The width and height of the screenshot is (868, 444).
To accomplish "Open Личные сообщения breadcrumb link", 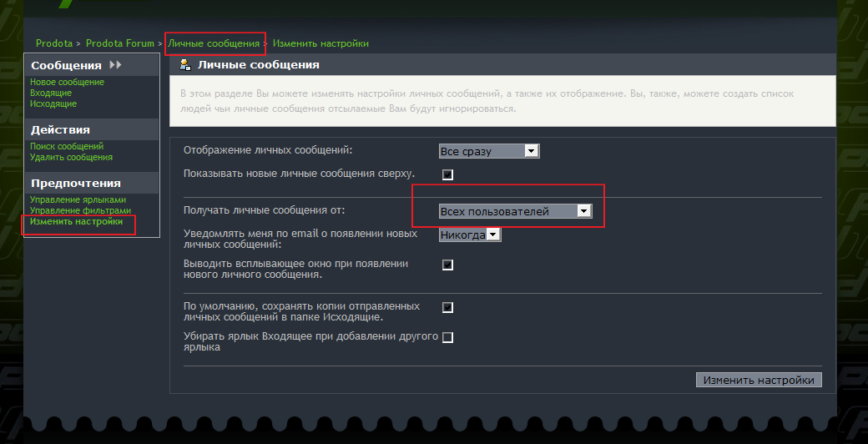I will pos(214,43).
